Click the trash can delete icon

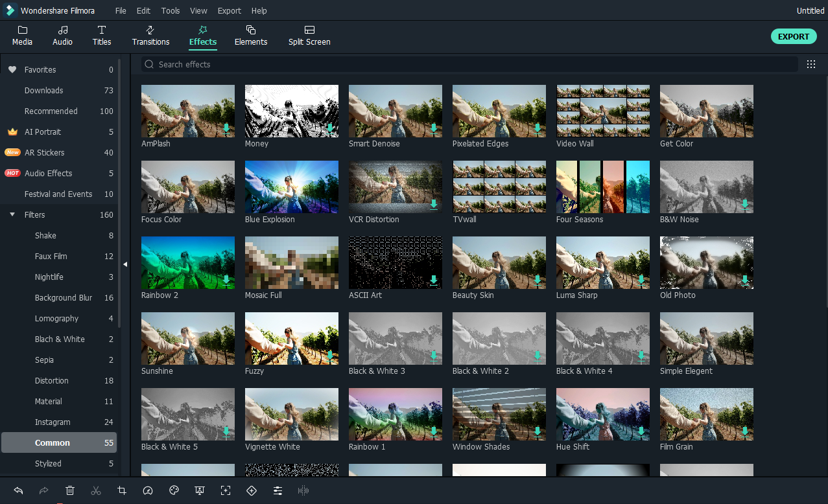click(70, 490)
